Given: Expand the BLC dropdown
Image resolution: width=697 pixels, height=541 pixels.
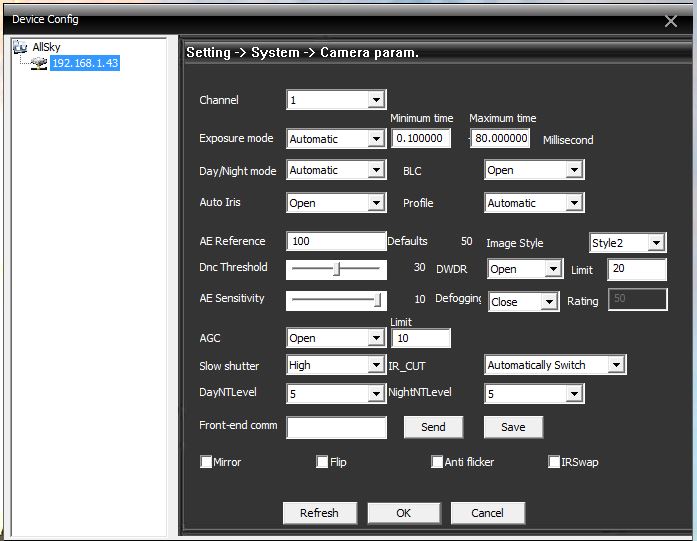Looking at the screenshot, I should coord(534,170).
